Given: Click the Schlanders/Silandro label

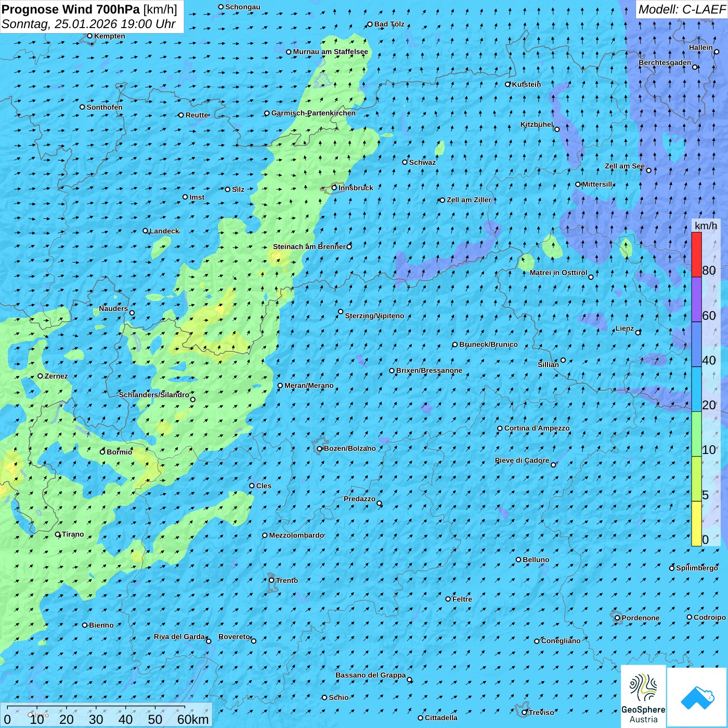Looking at the screenshot, I should 154,395.
